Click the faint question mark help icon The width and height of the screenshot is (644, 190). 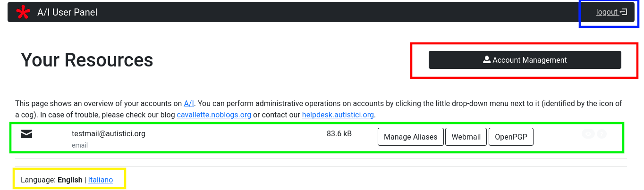tap(602, 134)
